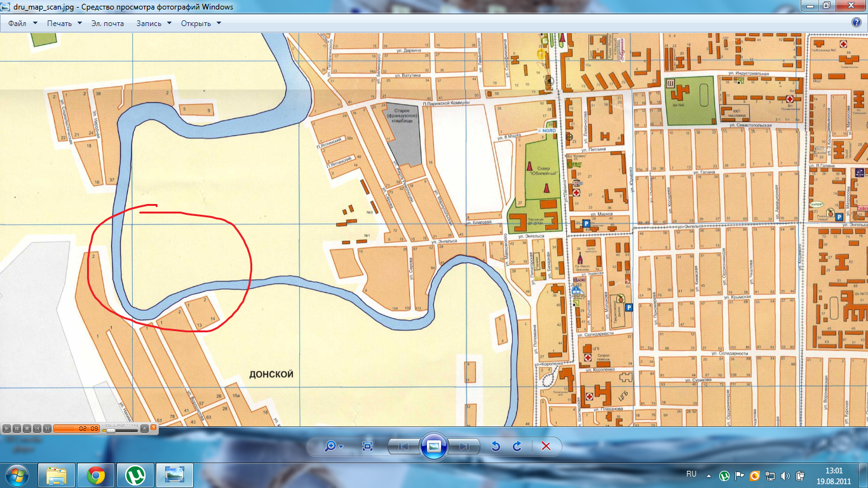Open Windows Start menu
868x488 pixels.
17,475
